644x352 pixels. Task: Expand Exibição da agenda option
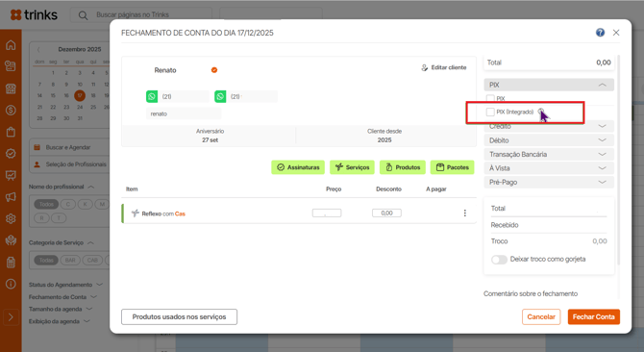[59, 321]
